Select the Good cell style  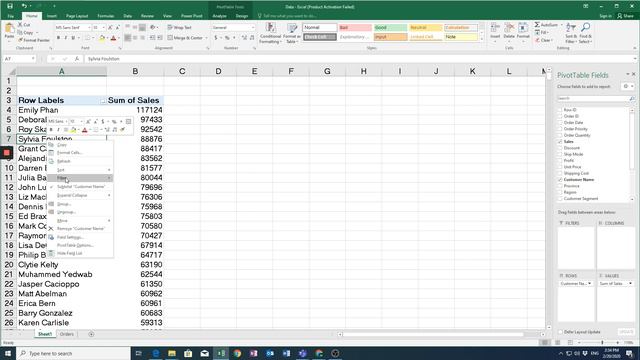click(x=390, y=27)
